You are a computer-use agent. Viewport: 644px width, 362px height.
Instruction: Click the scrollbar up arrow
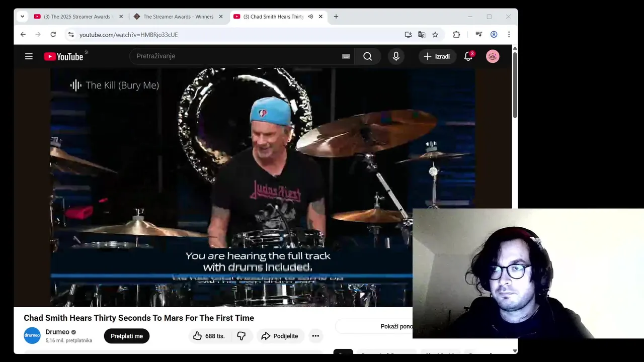point(515,48)
